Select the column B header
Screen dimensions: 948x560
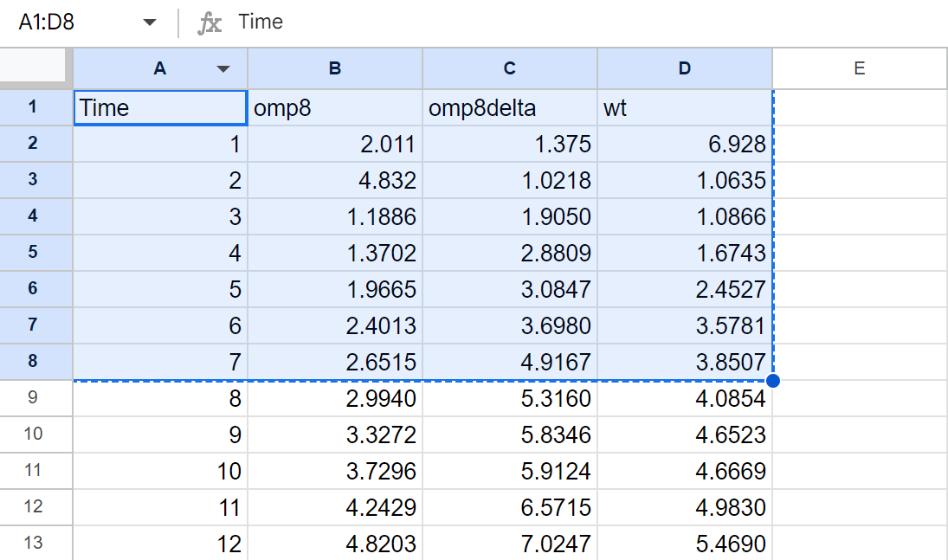coord(335,69)
